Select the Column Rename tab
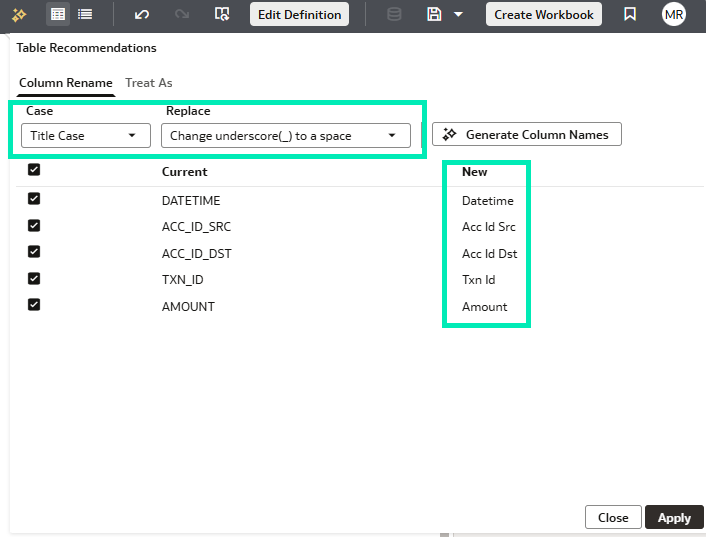 pyautogui.click(x=65, y=82)
